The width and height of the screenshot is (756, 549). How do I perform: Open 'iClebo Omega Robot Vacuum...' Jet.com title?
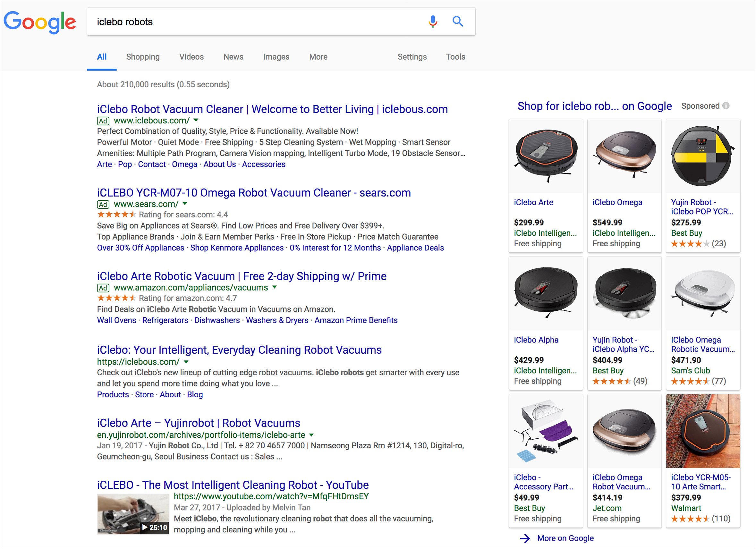click(x=621, y=482)
